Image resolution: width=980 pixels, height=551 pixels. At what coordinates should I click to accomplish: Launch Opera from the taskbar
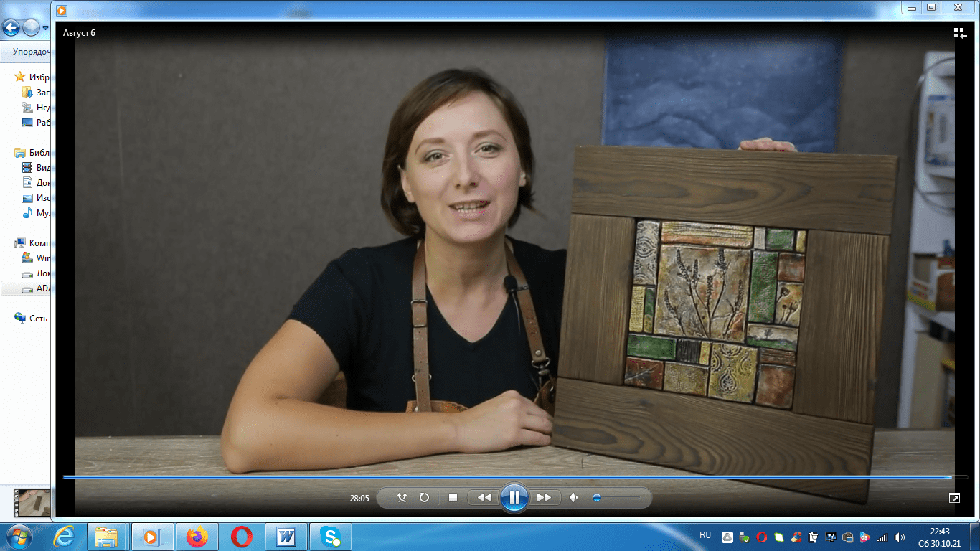click(242, 537)
